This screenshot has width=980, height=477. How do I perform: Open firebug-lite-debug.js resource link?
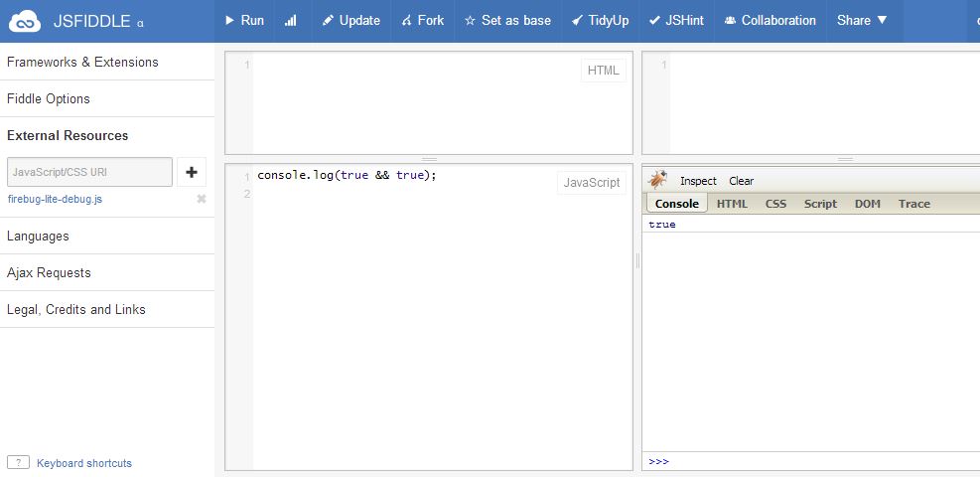coord(55,200)
